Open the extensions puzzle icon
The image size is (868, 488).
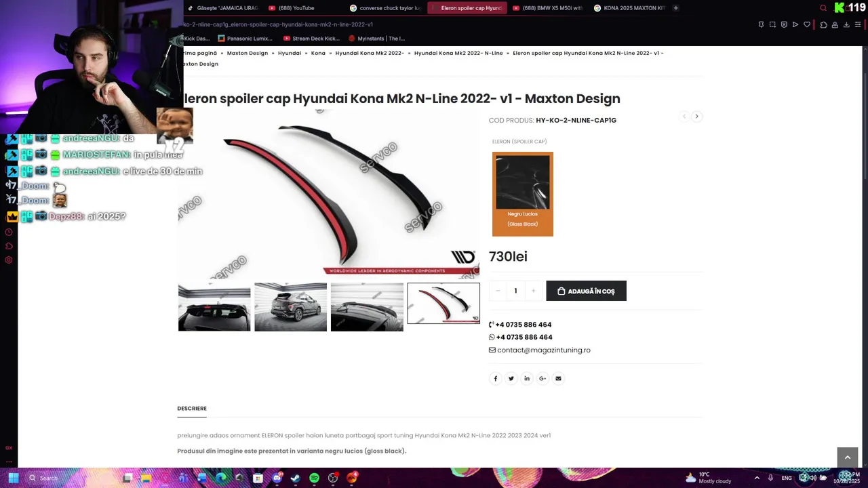823,24
